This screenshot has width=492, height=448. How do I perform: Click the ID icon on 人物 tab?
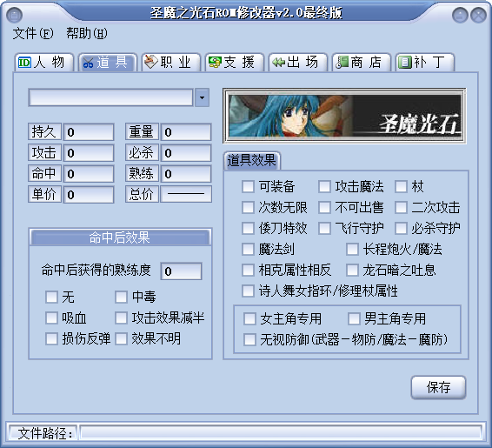point(24,63)
